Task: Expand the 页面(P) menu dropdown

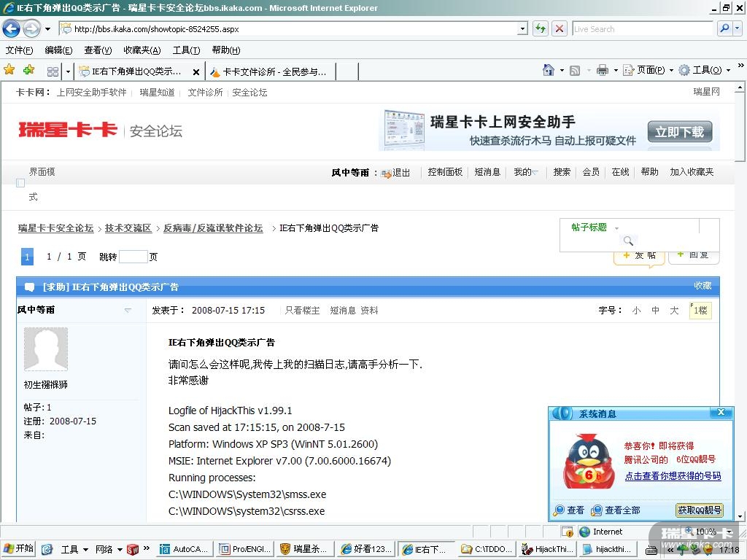Action: pyautogui.click(x=671, y=71)
